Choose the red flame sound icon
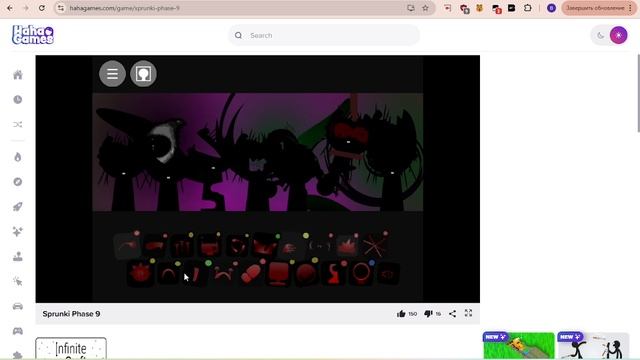 pos(347,246)
